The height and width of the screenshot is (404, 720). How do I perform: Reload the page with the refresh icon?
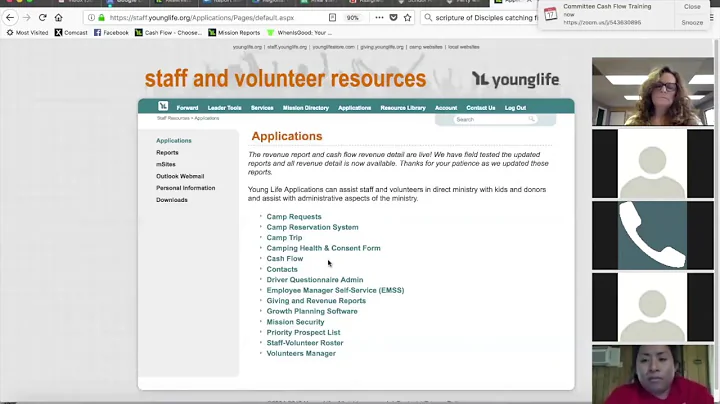click(x=42, y=17)
